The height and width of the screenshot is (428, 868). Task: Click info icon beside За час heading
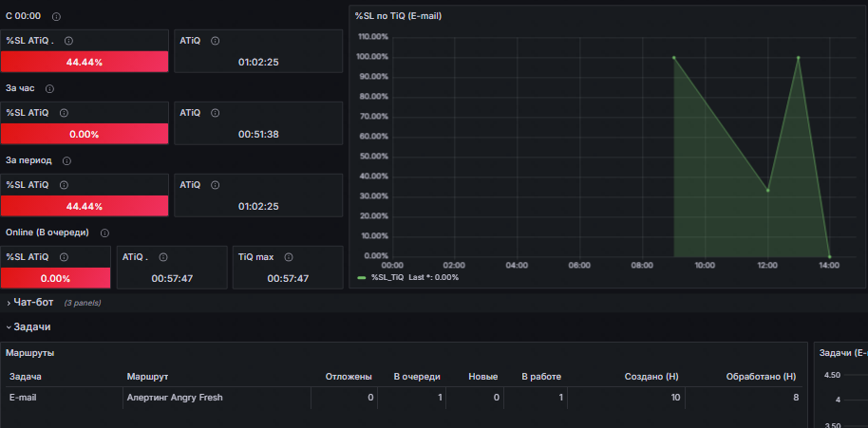49,88
